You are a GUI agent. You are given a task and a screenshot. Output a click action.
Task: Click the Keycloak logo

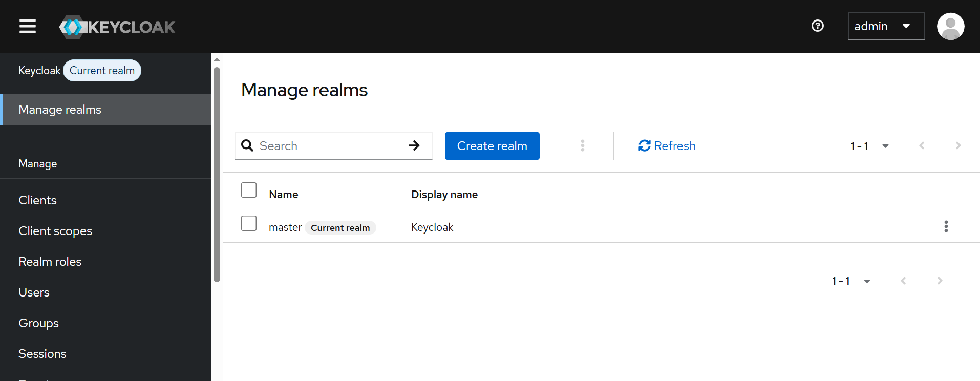[117, 27]
